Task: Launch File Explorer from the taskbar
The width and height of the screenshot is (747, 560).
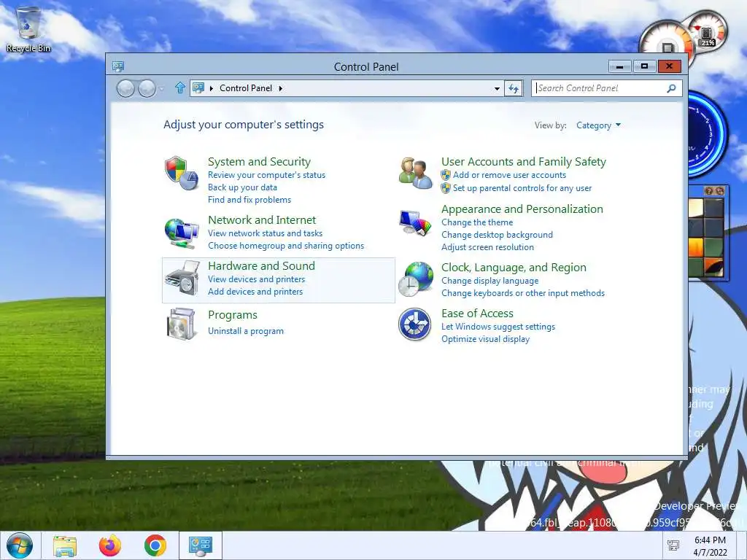Action: click(65, 545)
